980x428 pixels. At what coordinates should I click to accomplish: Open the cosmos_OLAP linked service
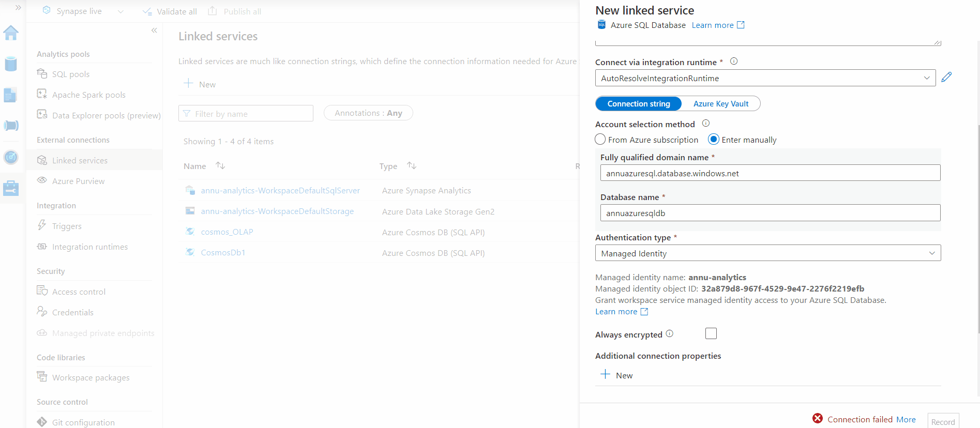(x=227, y=232)
